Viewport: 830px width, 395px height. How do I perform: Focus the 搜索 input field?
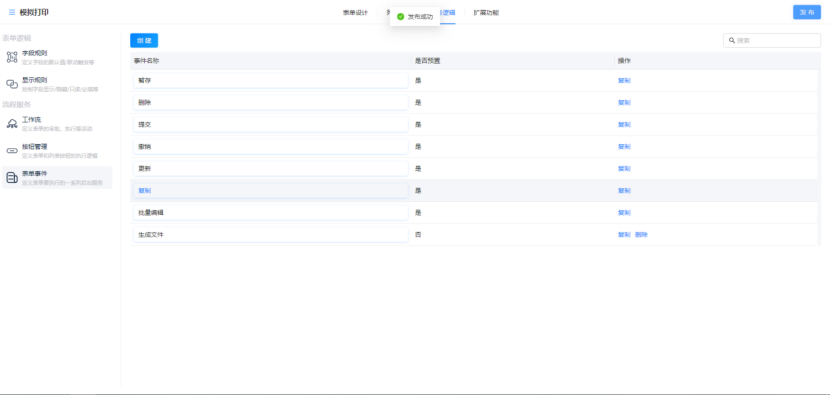coord(772,40)
